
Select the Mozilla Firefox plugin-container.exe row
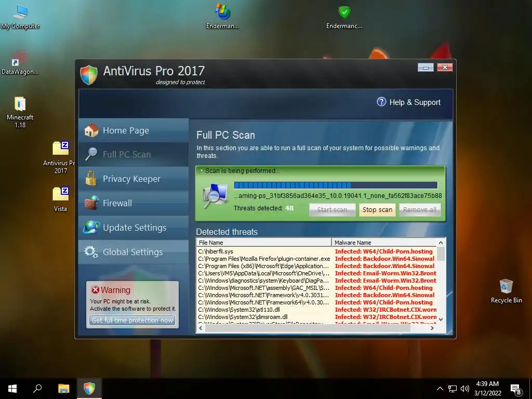[316, 259]
